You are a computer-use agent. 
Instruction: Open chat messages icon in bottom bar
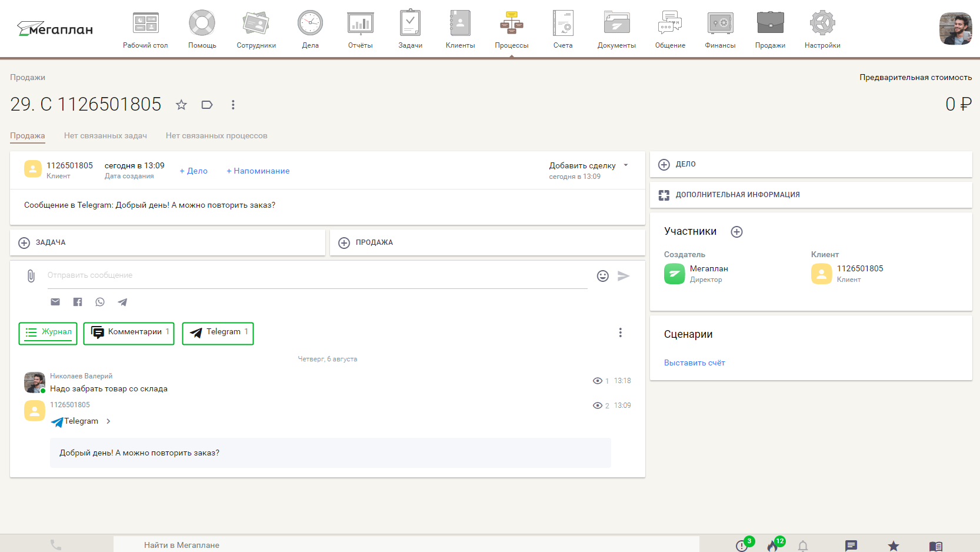(x=851, y=546)
